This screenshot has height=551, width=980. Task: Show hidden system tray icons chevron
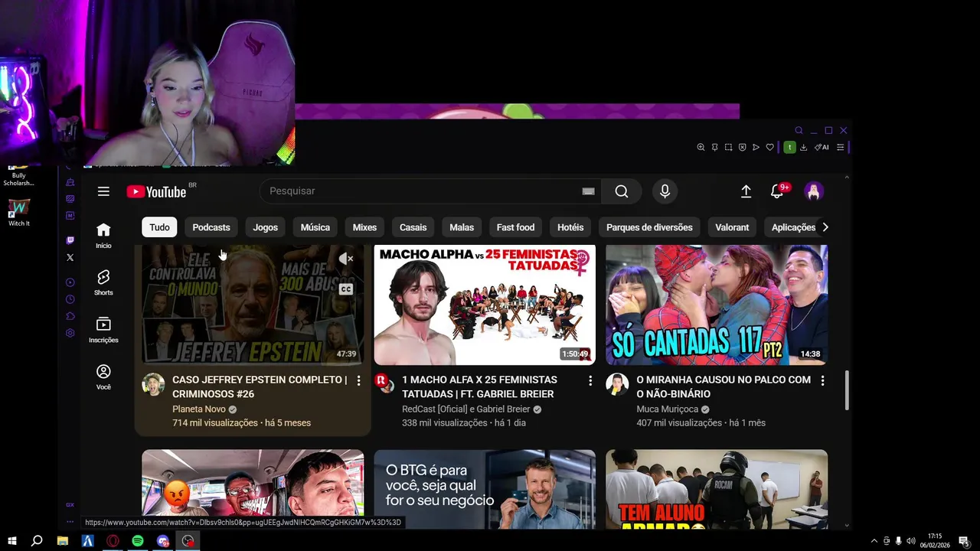(x=874, y=541)
